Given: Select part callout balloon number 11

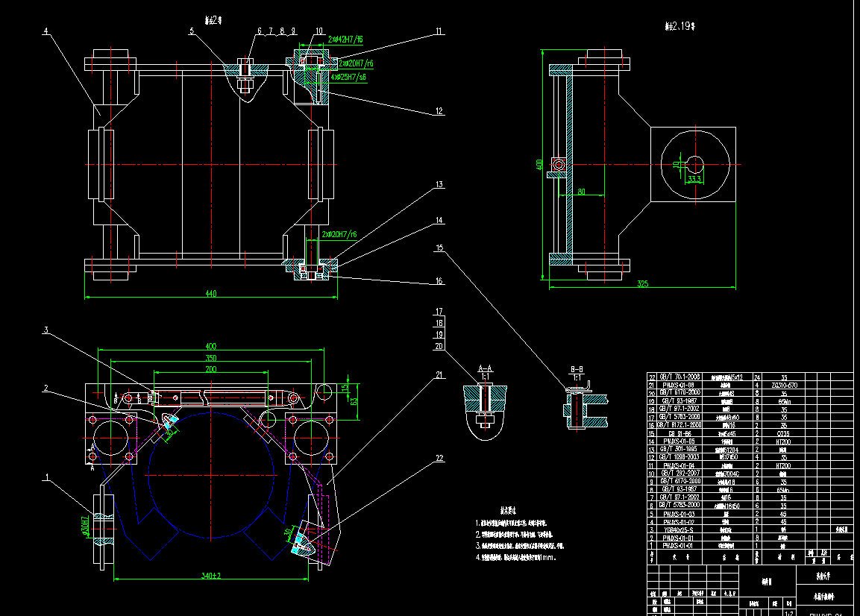Looking at the screenshot, I should pos(439,31).
